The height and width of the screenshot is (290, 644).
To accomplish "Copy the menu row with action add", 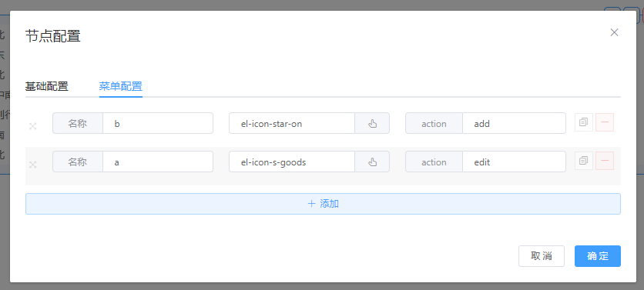I will point(584,122).
